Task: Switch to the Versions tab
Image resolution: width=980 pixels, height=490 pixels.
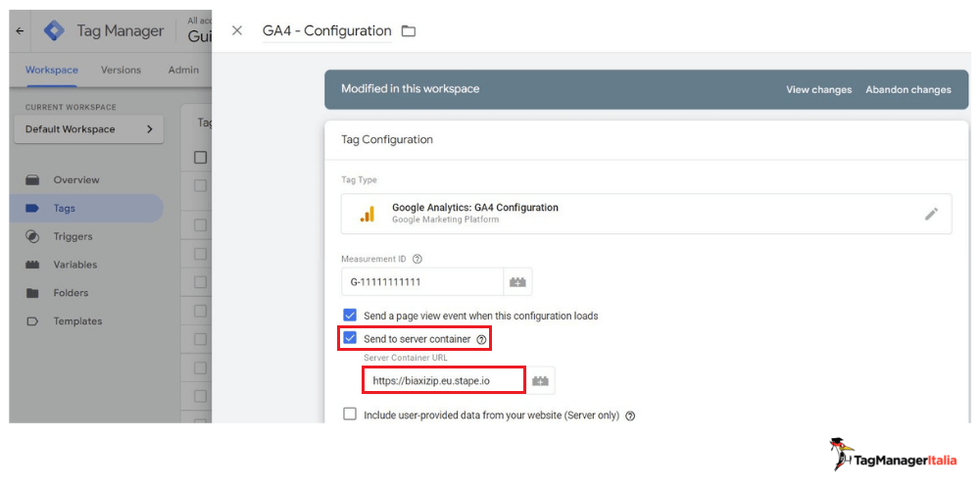Action: (121, 70)
